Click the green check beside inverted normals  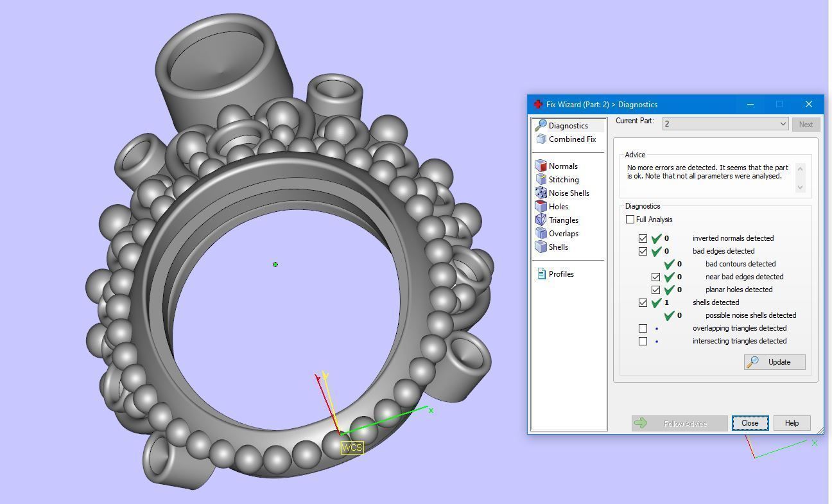656,238
